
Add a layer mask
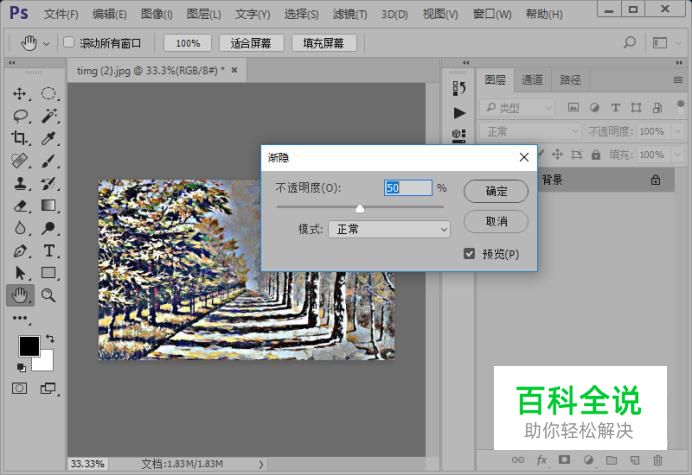[x=564, y=460]
